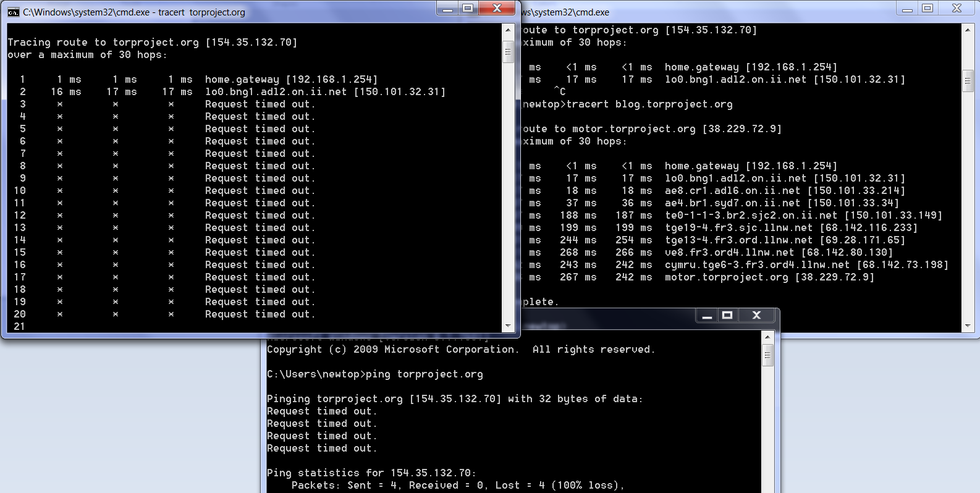Click the 'Tracing route to torproject.org' line
The height and width of the screenshot is (493, 980).
point(153,42)
